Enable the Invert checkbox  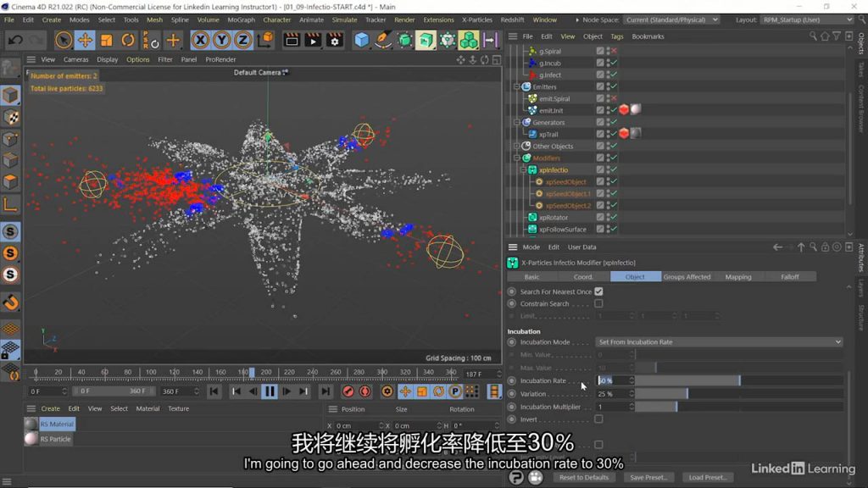coord(598,419)
